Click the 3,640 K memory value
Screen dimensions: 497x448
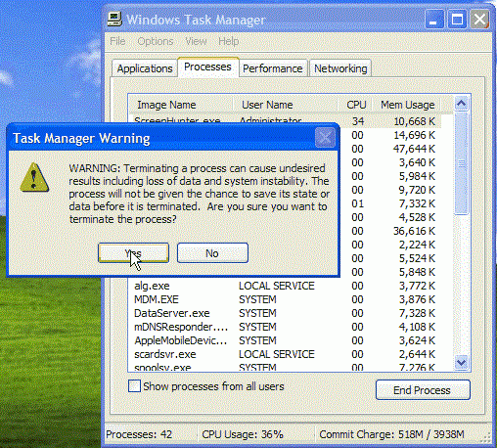417,162
